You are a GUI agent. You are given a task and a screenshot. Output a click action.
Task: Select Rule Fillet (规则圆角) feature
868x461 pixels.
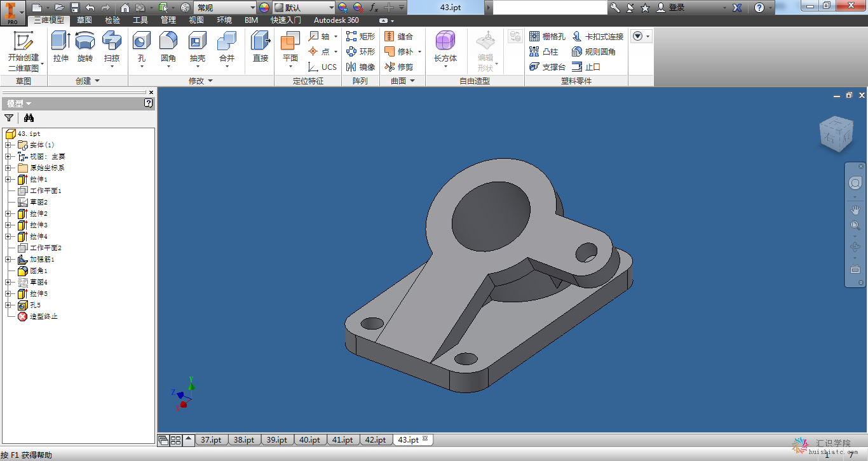pyautogui.click(x=594, y=51)
